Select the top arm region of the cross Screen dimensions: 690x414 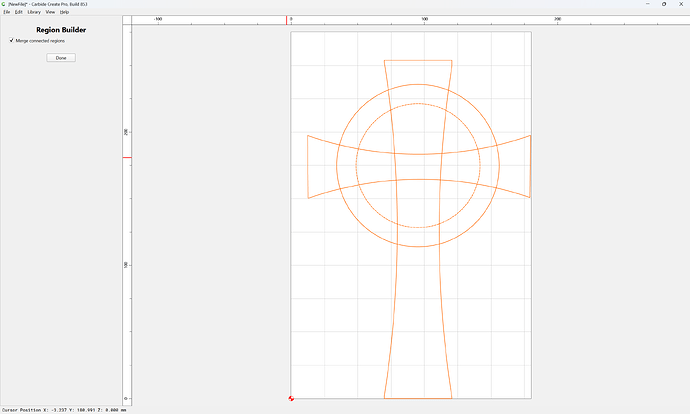(x=418, y=72)
